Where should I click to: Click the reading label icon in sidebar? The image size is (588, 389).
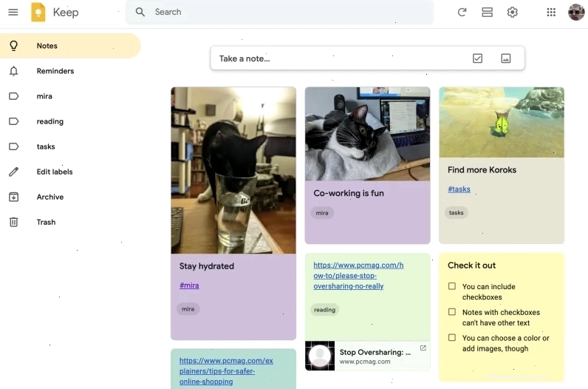click(x=13, y=121)
